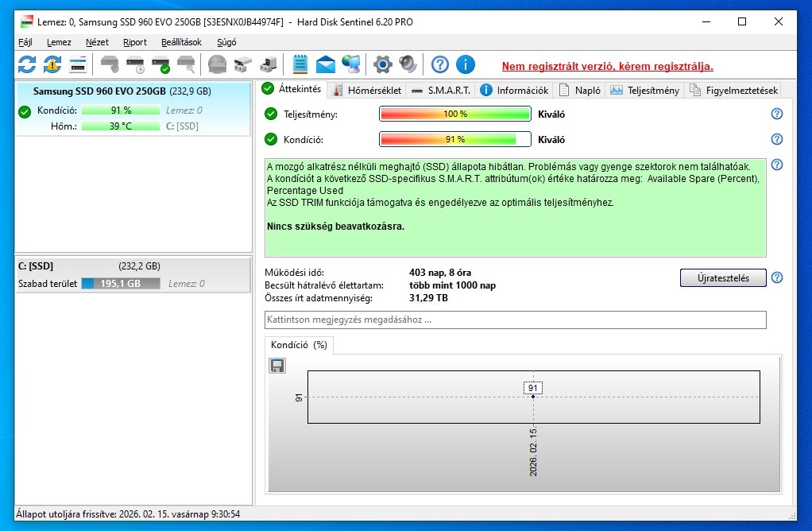
Task: Click the sidebar Kondíció 91 % green bar
Action: pyautogui.click(x=121, y=110)
